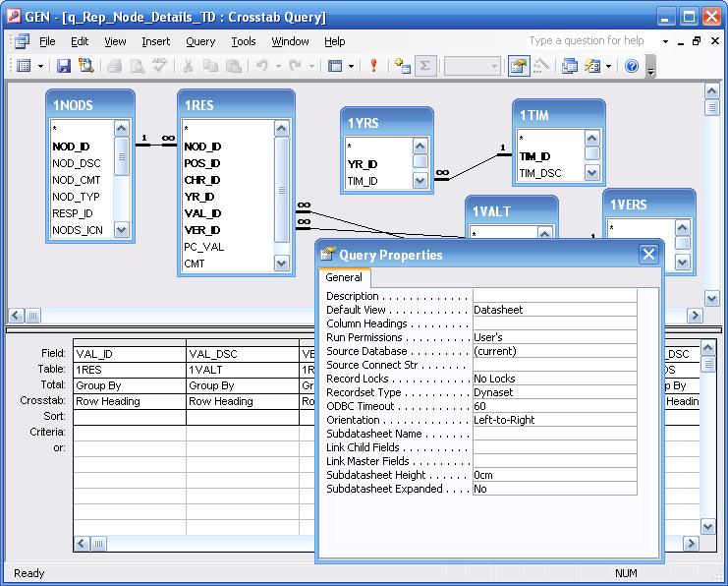Screen dimensions: 728x586
Task: Close the Query Properties dialog
Action: (648, 255)
